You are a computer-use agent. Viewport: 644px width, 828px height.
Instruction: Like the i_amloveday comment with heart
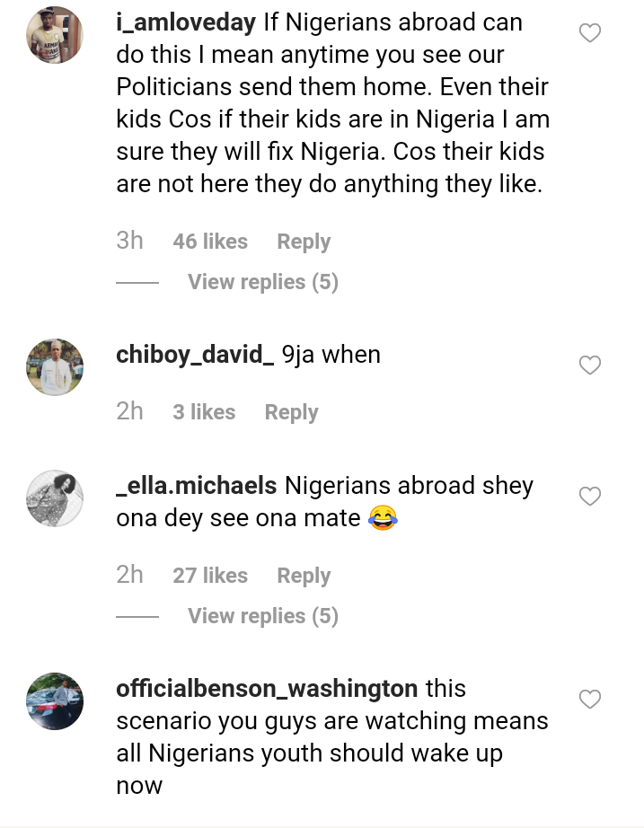[x=589, y=34]
